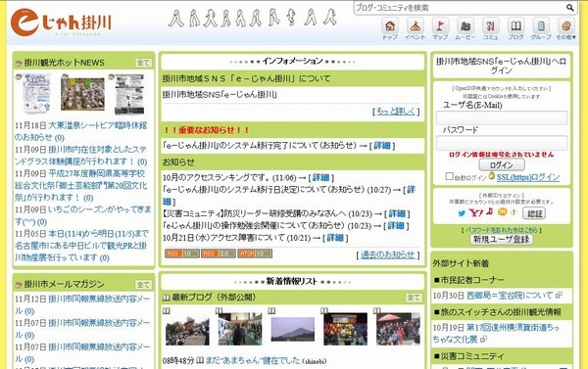588x369 pixels.
Task: Open 10月30日 西郷局＝宝台院について link
Action: point(510,296)
